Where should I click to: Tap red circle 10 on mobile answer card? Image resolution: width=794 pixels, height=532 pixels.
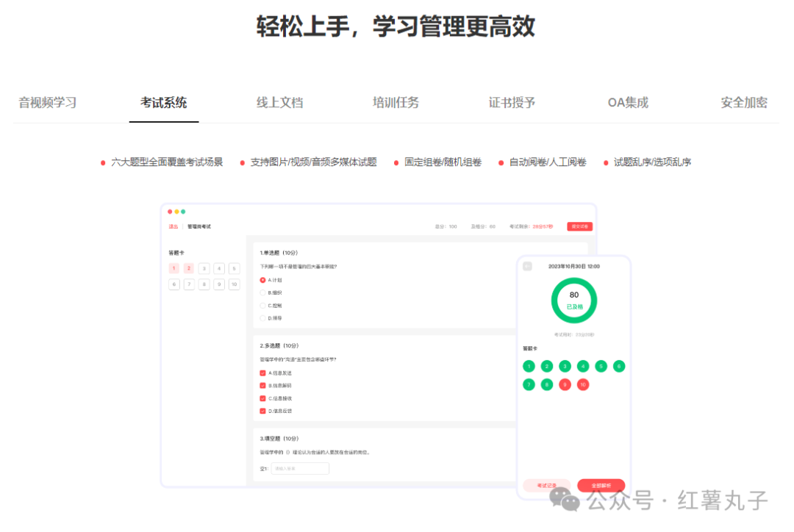pyautogui.click(x=583, y=385)
